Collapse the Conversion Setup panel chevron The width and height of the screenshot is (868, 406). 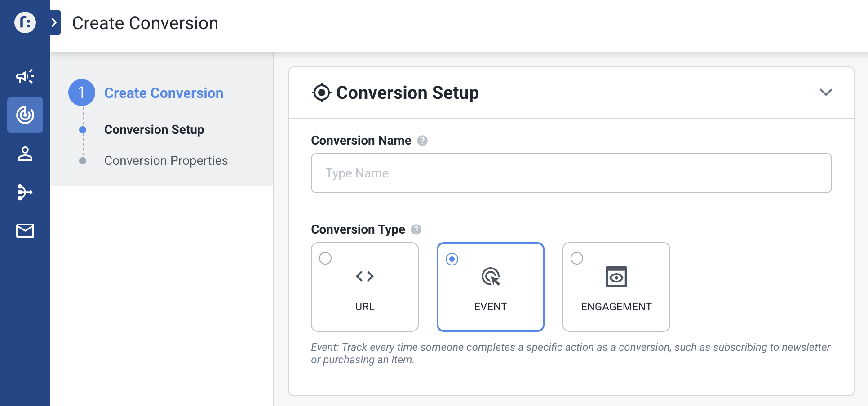[826, 93]
